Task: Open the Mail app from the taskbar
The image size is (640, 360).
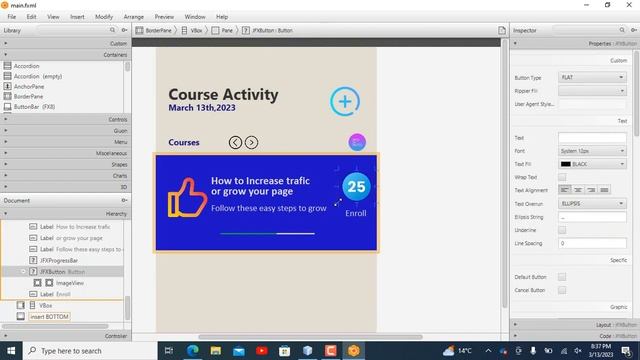Action: (239, 351)
